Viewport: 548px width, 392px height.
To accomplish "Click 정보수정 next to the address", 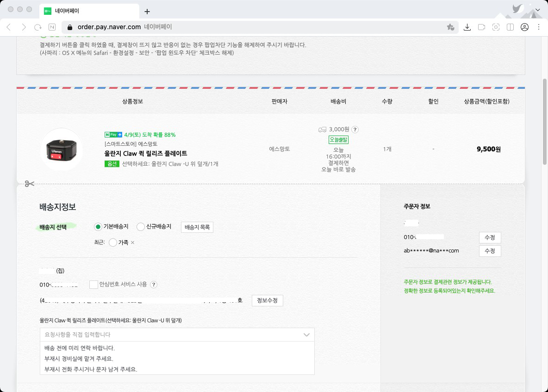I will [x=268, y=300].
